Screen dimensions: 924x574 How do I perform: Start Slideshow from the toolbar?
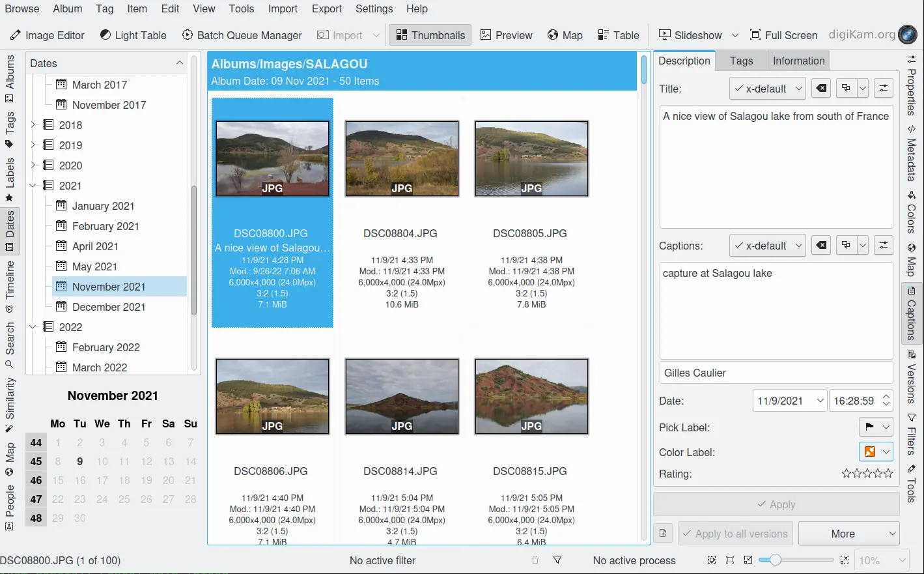(x=690, y=35)
